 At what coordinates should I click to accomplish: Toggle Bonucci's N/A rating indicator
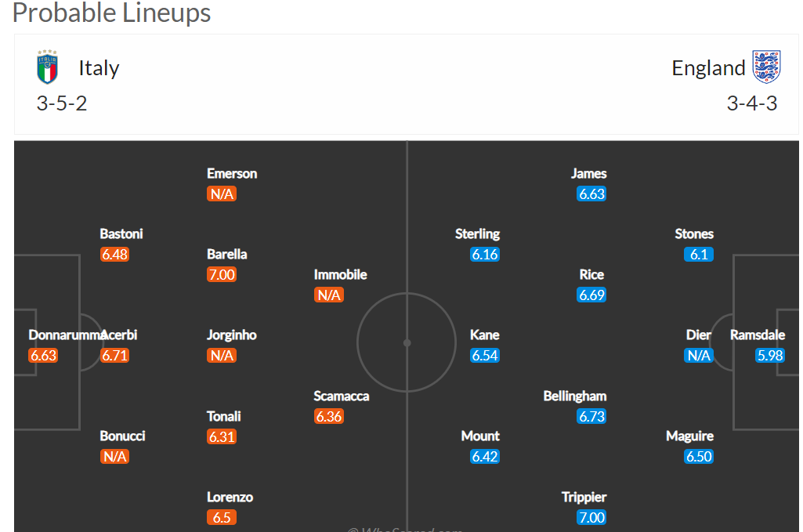click(114, 456)
